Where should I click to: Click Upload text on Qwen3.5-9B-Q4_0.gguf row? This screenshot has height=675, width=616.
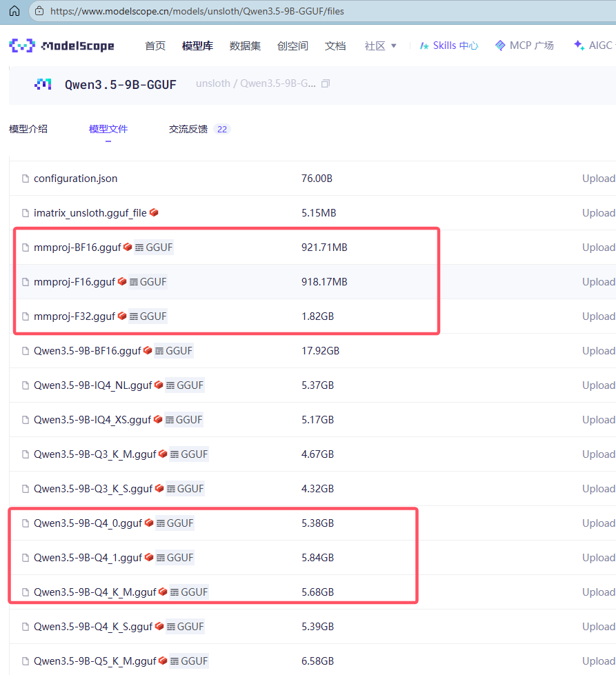pyautogui.click(x=599, y=523)
